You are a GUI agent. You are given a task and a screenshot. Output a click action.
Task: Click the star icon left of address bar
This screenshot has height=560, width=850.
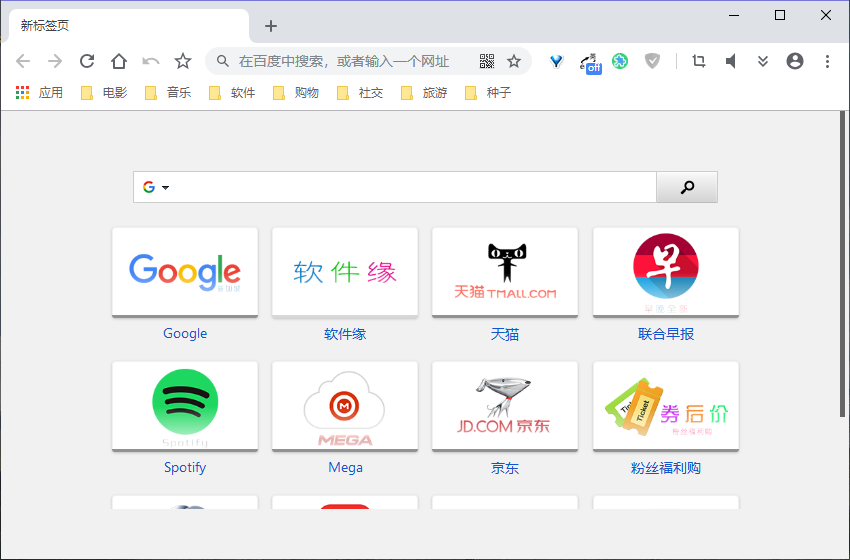tap(183, 61)
